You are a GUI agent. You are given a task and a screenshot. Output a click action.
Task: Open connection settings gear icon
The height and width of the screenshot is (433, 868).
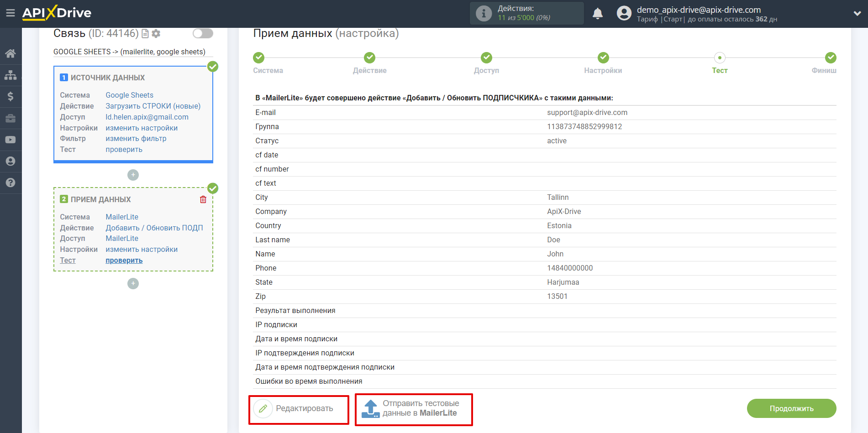tap(156, 33)
